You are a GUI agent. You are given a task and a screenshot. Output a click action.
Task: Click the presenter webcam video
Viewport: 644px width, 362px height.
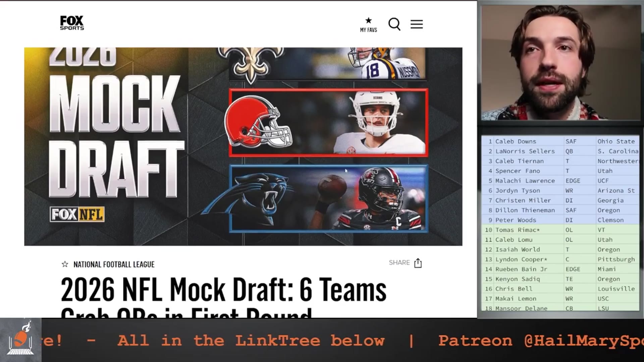pyautogui.click(x=560, y=63)
